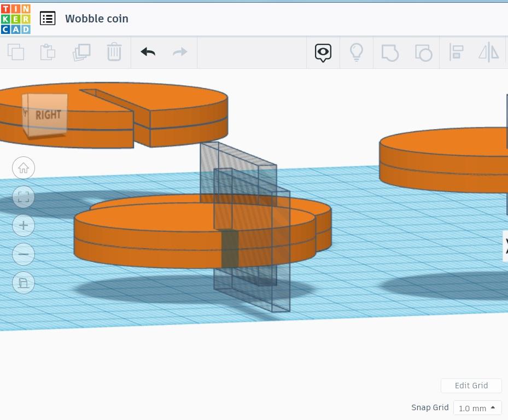
Task: Click the Group shapes icon
Action: pos(390,53)
